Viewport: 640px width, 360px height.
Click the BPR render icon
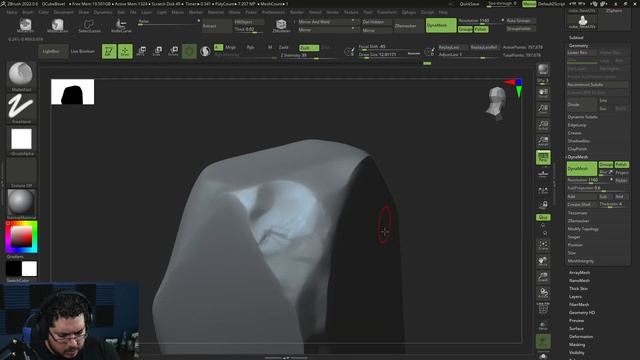(x=543, y=69)
